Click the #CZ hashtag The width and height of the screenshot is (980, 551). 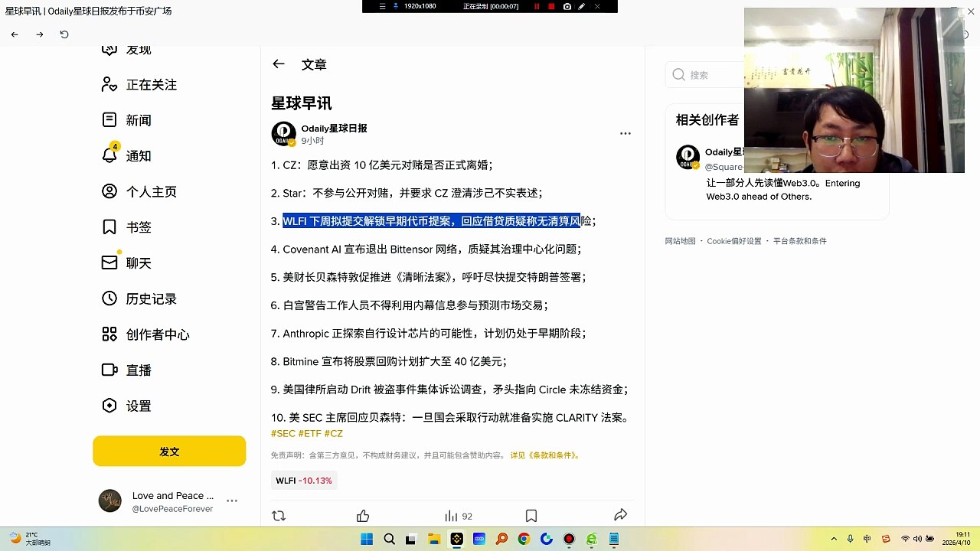coord(334,433)
